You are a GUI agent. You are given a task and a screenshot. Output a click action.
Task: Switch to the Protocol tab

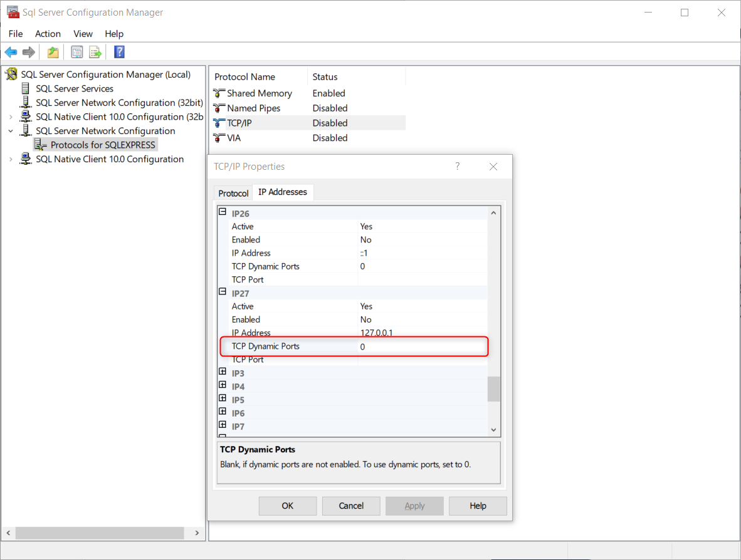(x=233, y=193)
